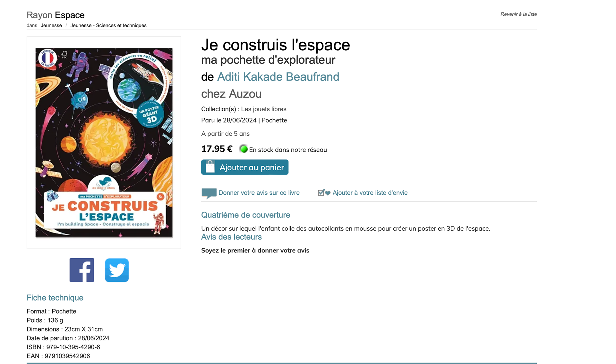Open author Aditi Kakade Beaufrand's page
Image resolution: width=616 pixels, height=364 pixels.
[278, 77]
